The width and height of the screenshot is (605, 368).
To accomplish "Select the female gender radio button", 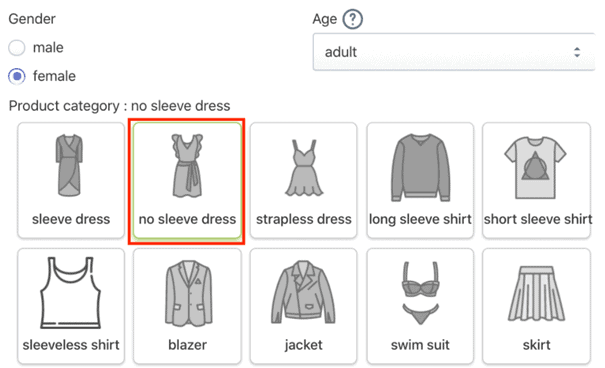I will (17, 76).
